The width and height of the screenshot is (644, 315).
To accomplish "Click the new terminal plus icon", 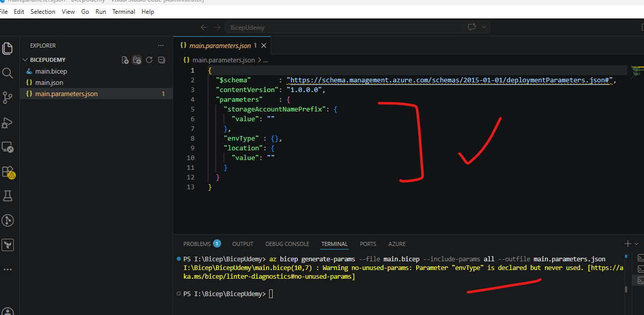I will (x=628, y=244).
